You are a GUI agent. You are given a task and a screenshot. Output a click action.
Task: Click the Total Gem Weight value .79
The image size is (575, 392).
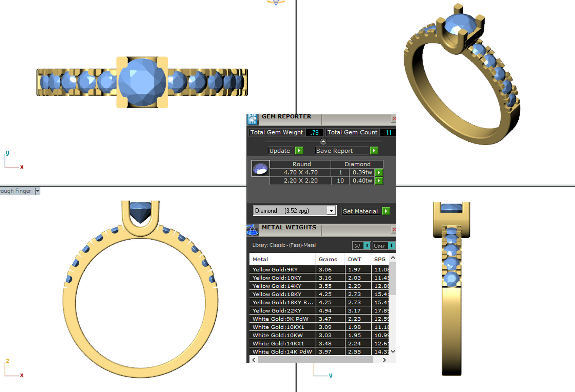pos(315,132)
